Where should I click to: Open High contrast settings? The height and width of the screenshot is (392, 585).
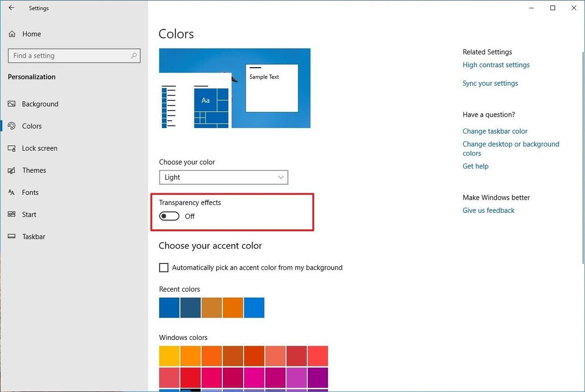click(x=496, y=64)
